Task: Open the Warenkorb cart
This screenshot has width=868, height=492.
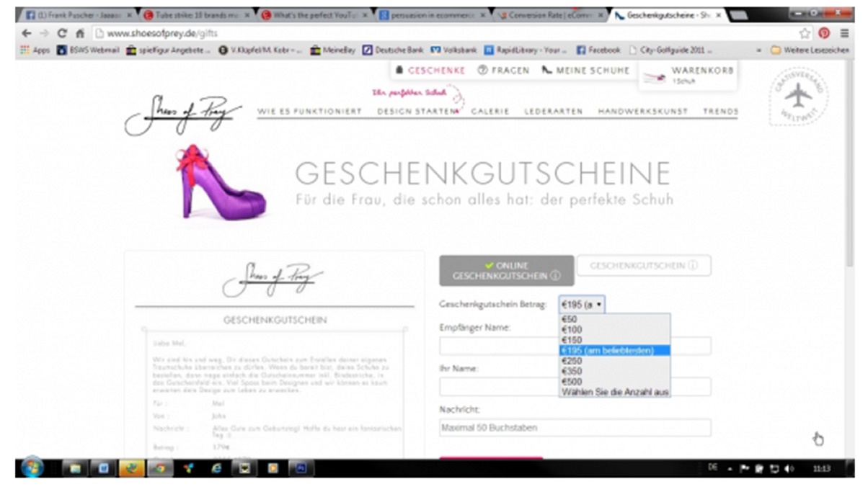Action: (688, 75)
